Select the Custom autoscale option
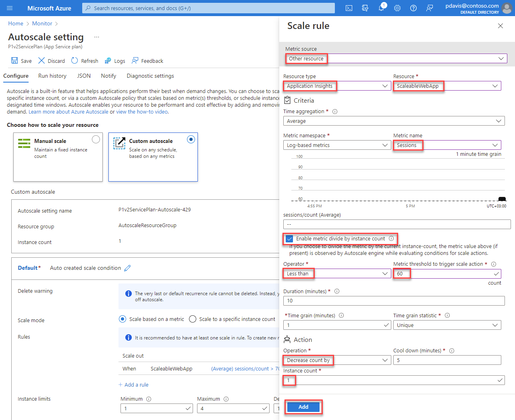 pyautogui.click(x=191, y=139)
